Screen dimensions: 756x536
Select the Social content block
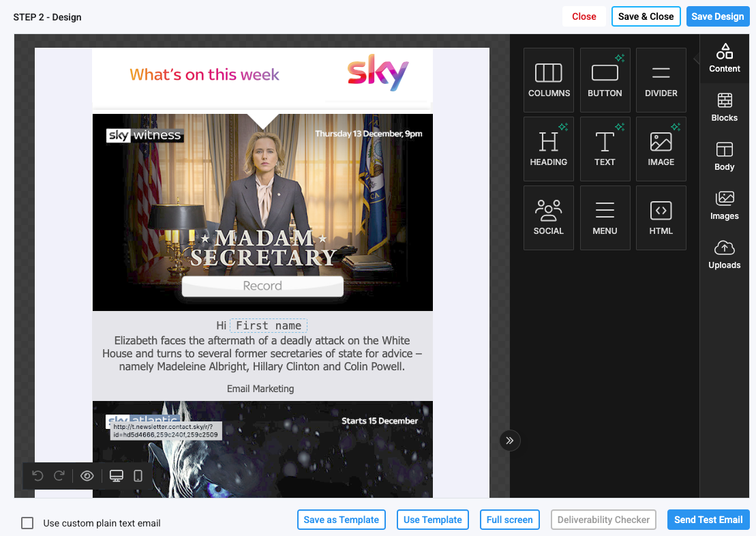pos(549,218)
